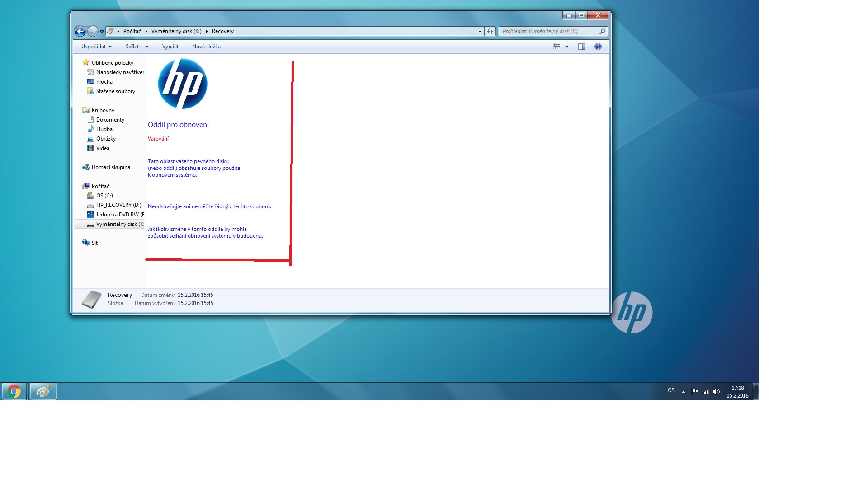Screen dimensions: 868x488
Task: Click the Prohledat search field
Action: pos(549,31)
